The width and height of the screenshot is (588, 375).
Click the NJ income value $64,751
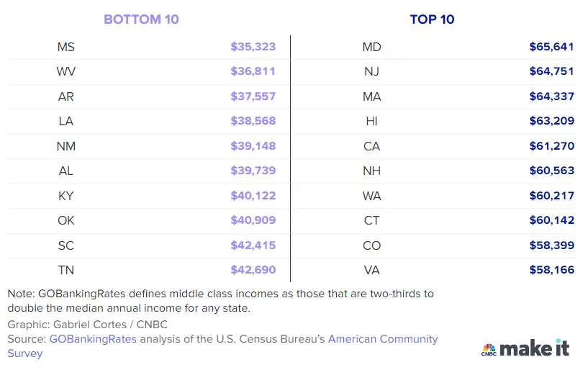coord(551,72)
